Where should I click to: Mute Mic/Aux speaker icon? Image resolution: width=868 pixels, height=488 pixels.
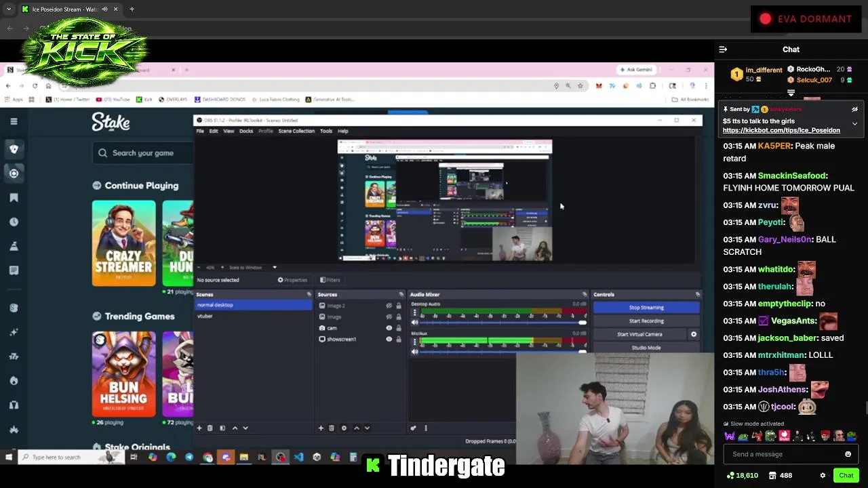coord(414,352)
